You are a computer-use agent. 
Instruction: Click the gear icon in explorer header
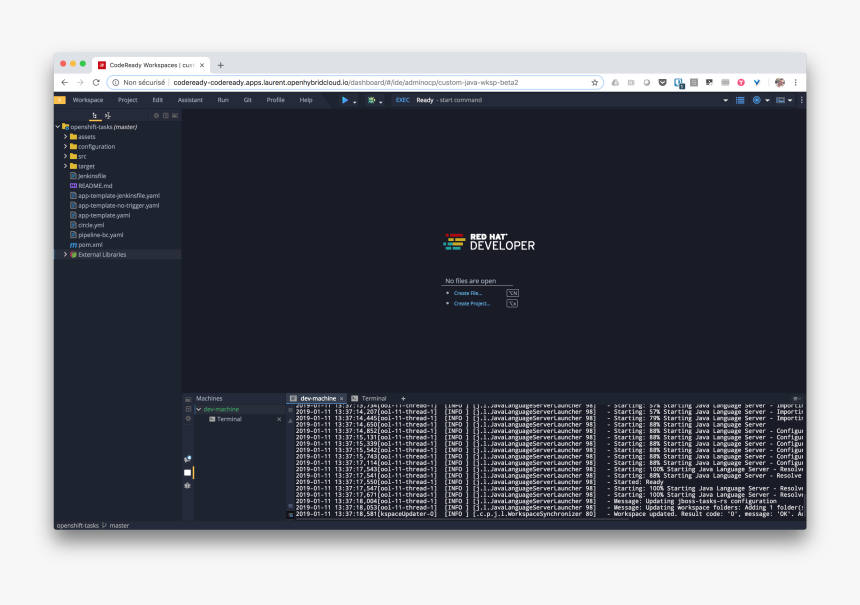coord(156,116)
